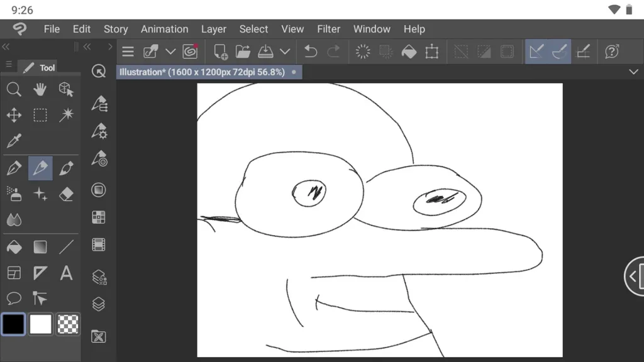Toggle Snap to Special Ruler
Screen dimensions: 644x362
coord(559,52)
